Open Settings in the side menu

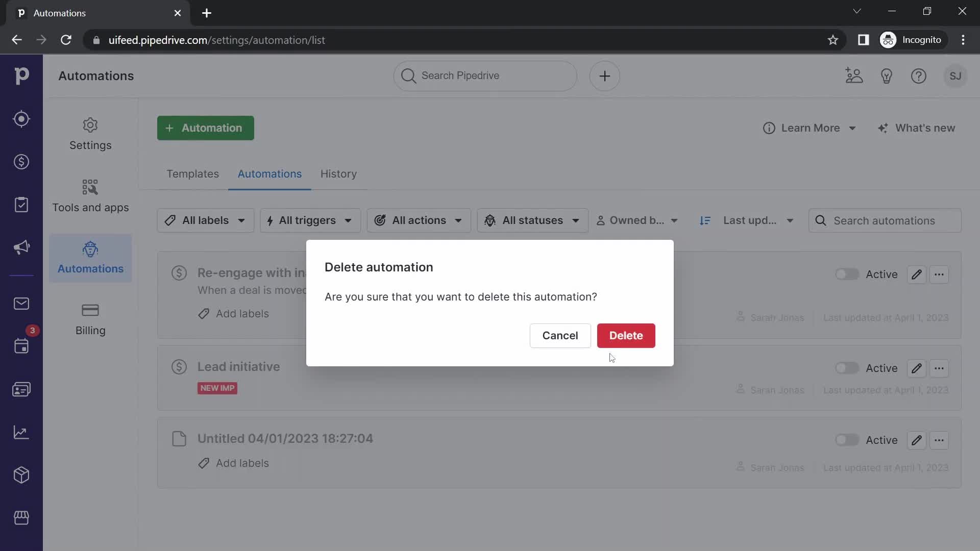click(x=90, y=135)
